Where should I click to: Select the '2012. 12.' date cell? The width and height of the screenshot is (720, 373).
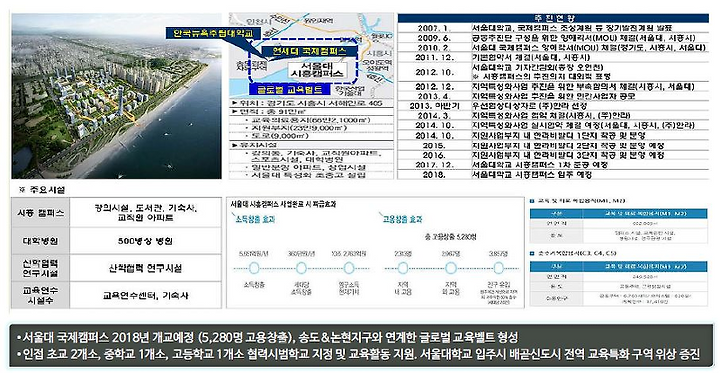coord(434,87)
